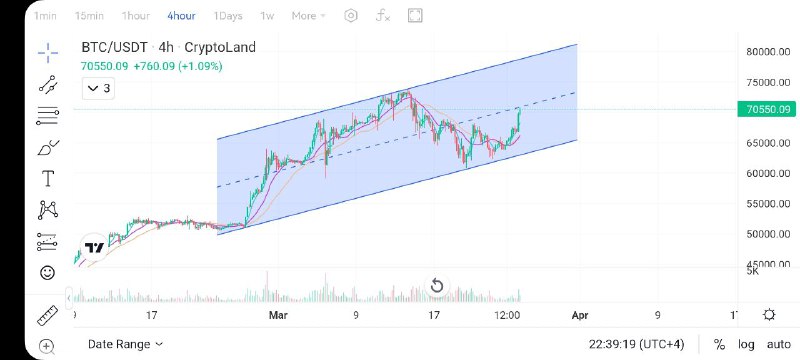Screen dimensions: 800x360
Task: Open chart settings hexagon icon
Action: click(x=351, y=15)
